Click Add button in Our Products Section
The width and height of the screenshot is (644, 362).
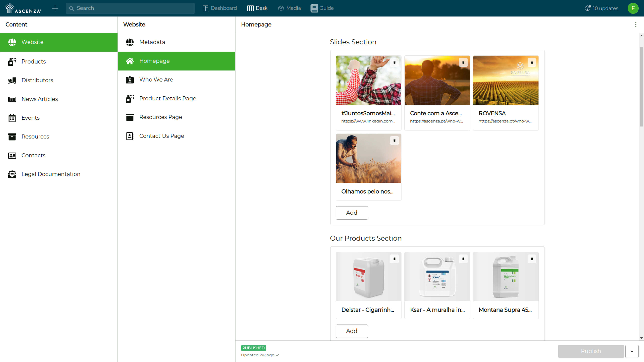pyautogui.click(x=352, y=331)
